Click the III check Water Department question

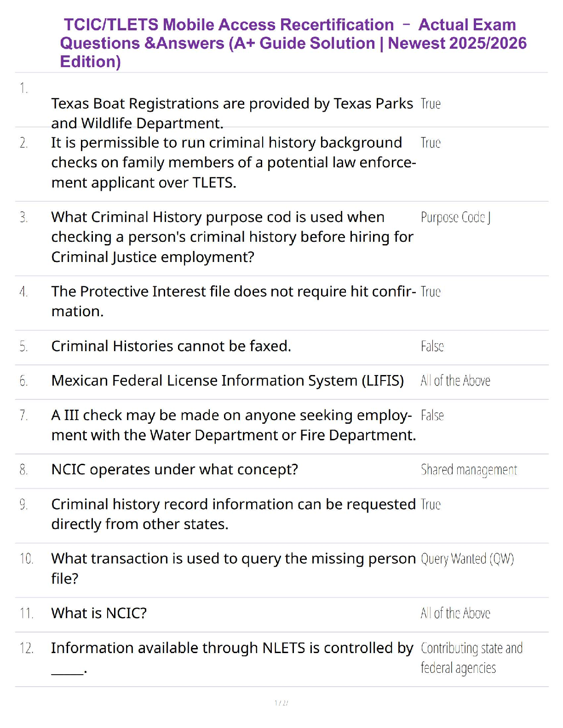(233, 425)
